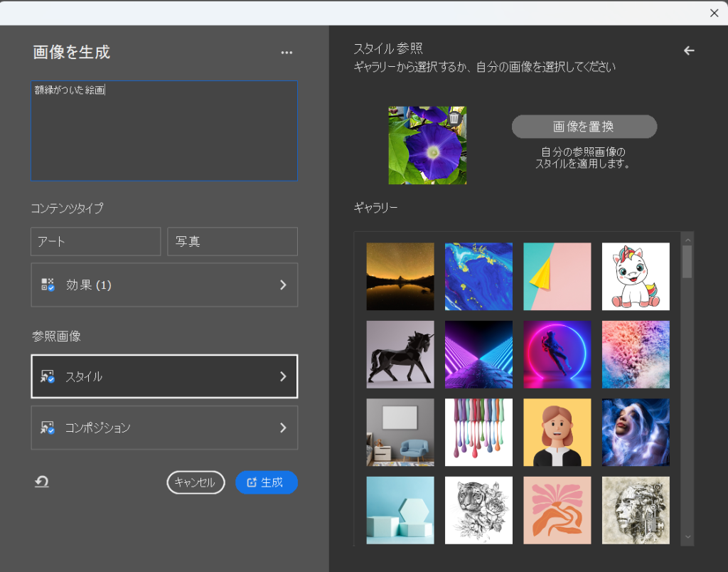Click the 画像を置換 button

(584, 127)
